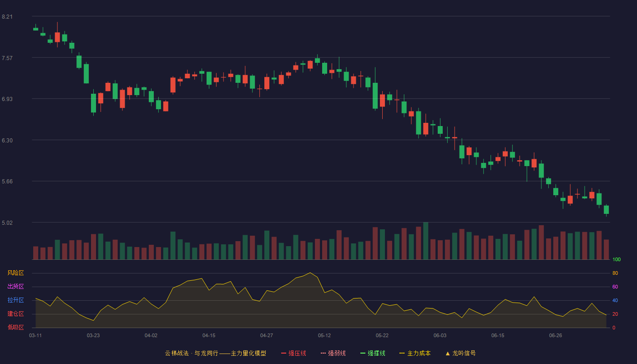Click the 龙吟信号 triangle legend icon
This screenshot has width=637, height=364.
click(448, 353)
